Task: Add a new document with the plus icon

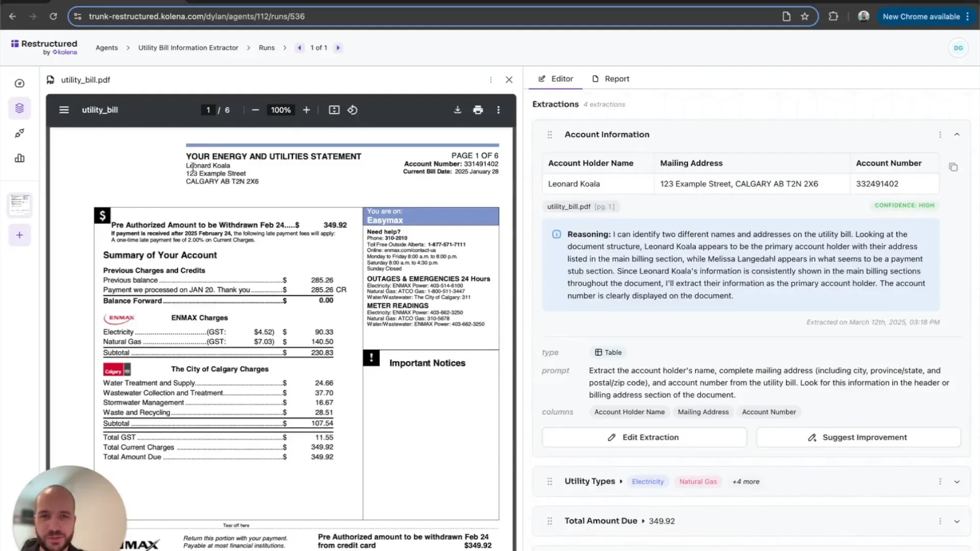Action: pos(19,235)
